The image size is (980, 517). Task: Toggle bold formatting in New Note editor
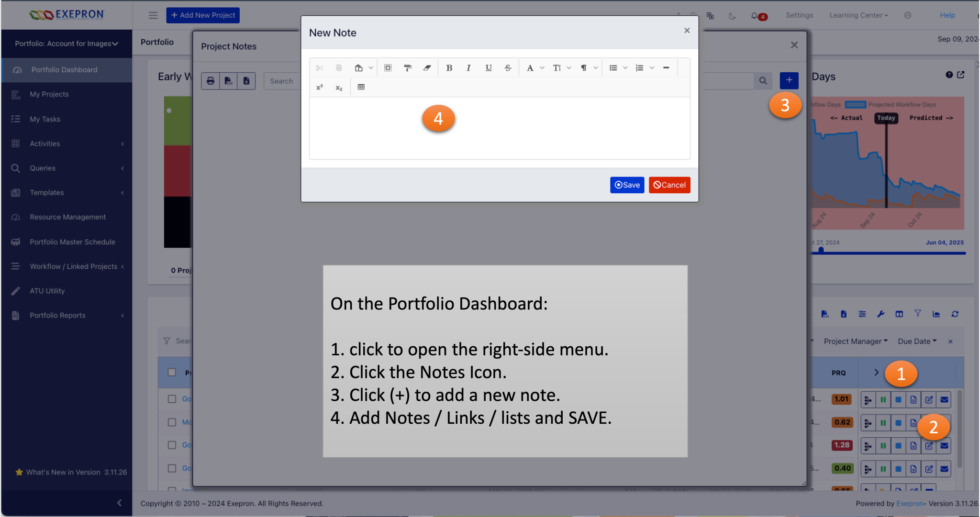[x=449, y=68]
